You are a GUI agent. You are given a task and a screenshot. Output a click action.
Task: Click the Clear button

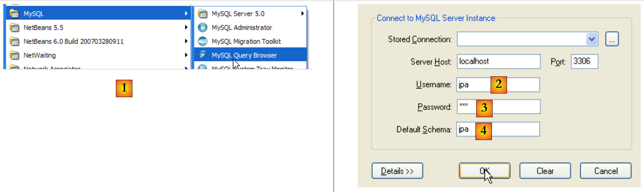coord(545,171)
